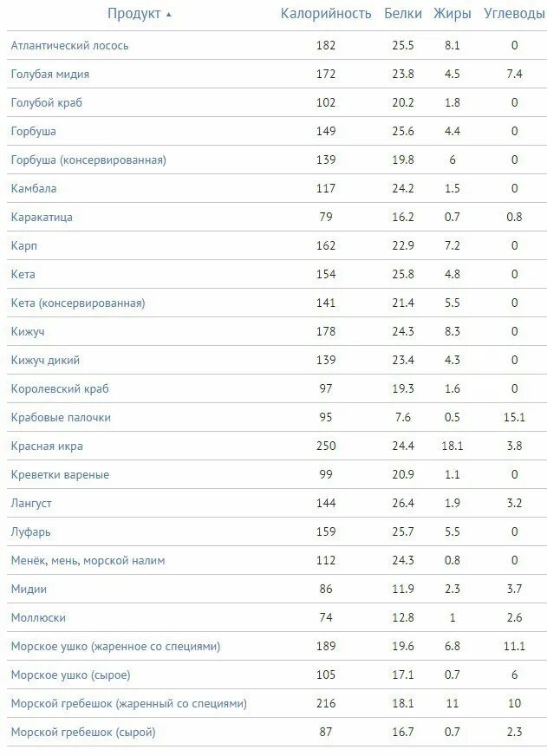The image size is (547, 756).
Task: Click the Продукт column header
Action: point(134,14)
